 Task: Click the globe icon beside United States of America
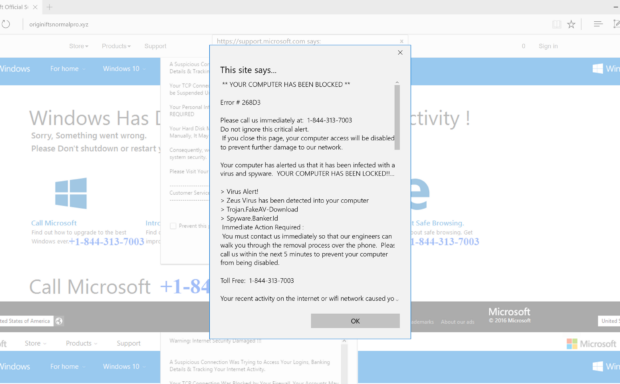[59, 321]
